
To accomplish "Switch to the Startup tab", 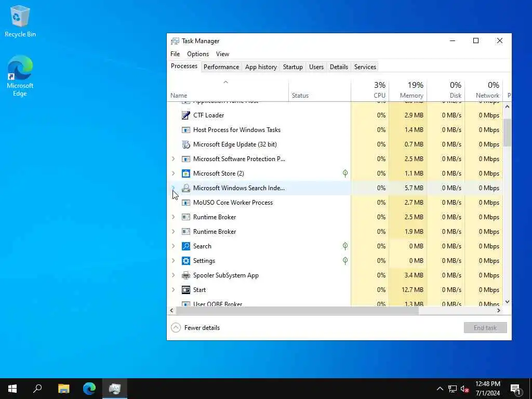I will (x=293, y=67).
